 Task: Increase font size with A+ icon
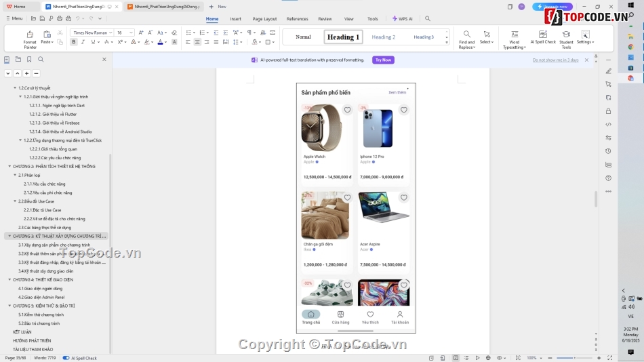(x=141, y=33)
